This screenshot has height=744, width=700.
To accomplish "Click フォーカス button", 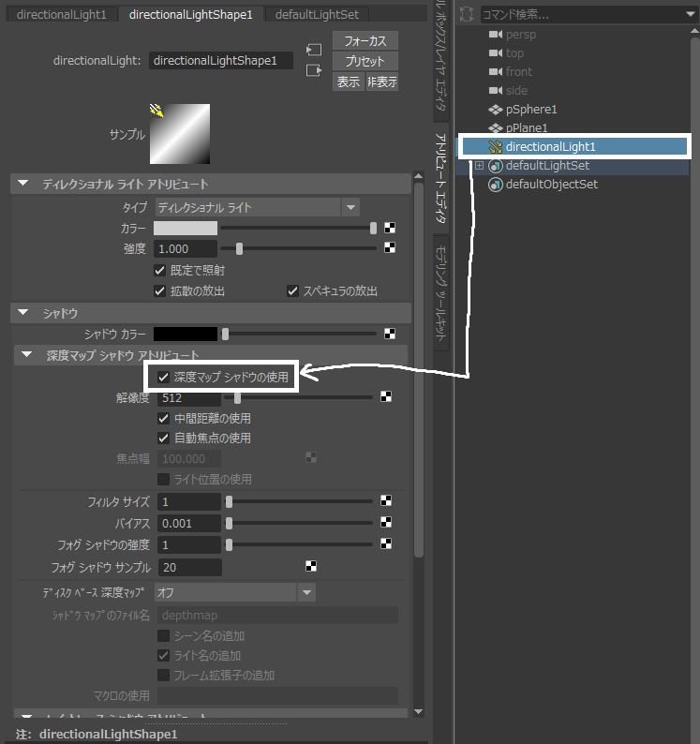I will tap(365, 41).
